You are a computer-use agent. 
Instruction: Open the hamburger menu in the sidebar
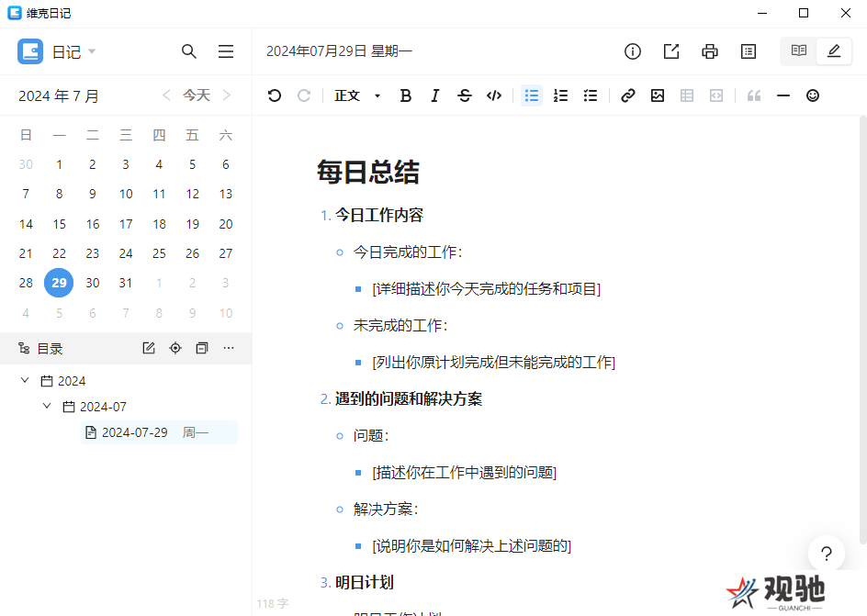click(226, 51)
